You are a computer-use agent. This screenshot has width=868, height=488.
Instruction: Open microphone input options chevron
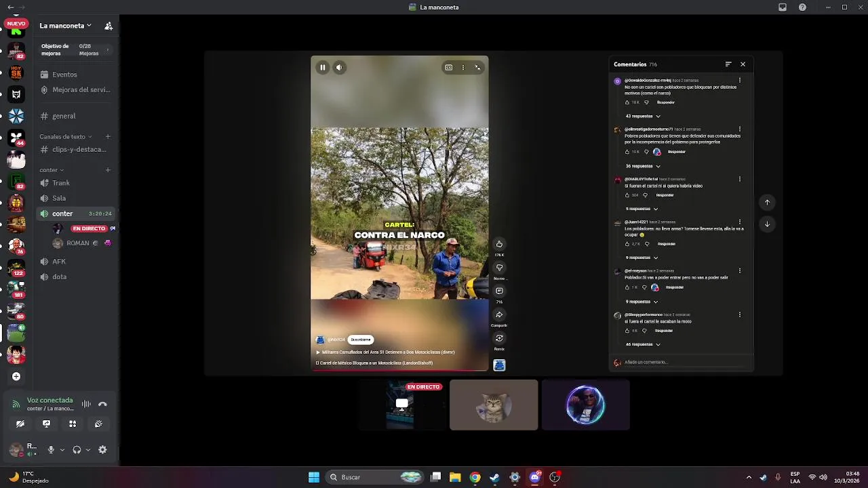62,449
